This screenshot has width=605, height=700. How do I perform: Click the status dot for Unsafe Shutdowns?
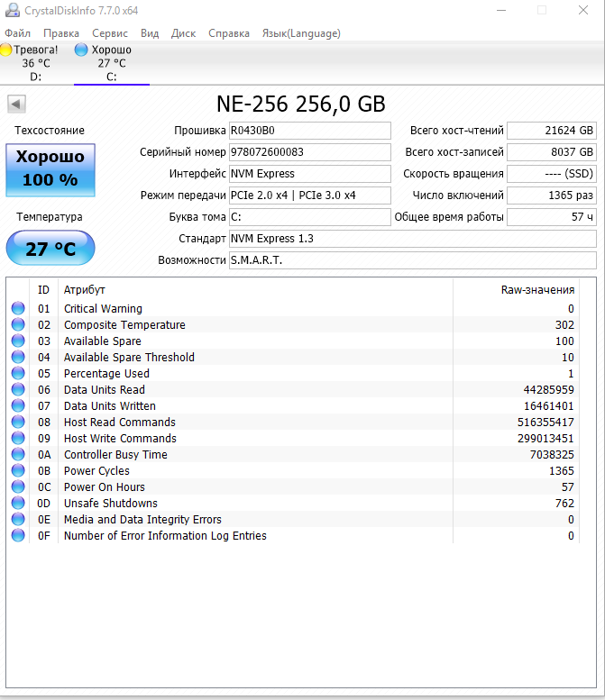pos(18,503)
